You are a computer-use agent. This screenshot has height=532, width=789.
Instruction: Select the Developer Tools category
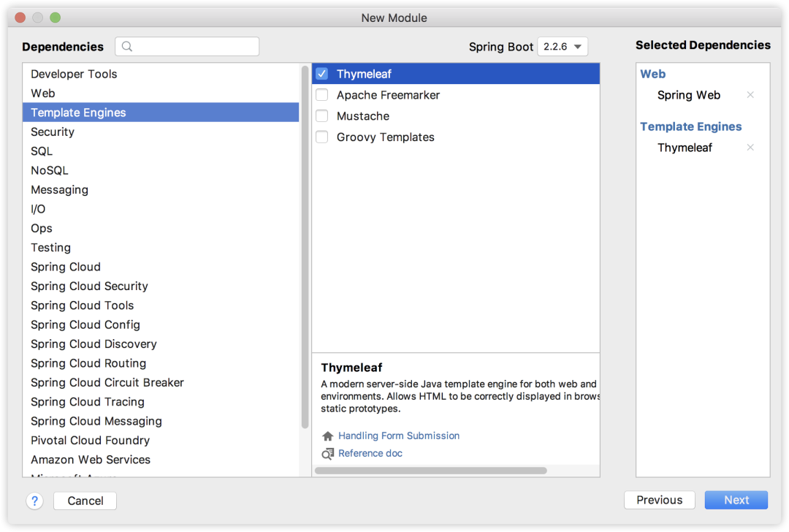(161, 74)
